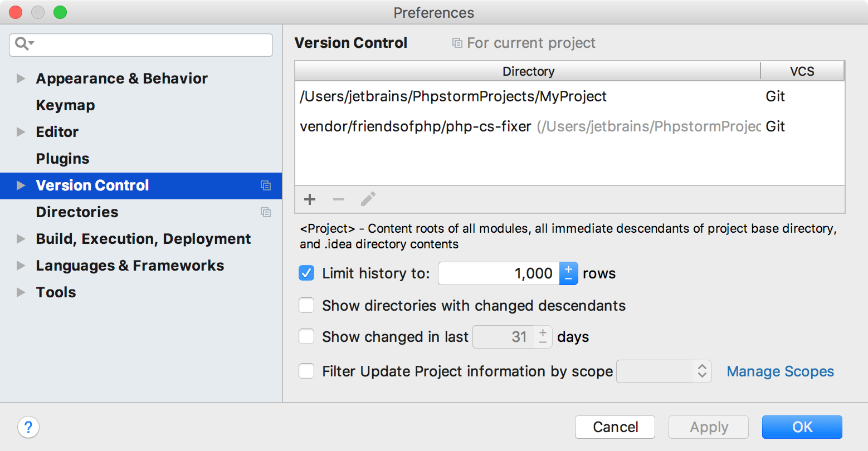This screenshot has height=451, width=868.
Task: Click the Apply button
Action: [708, 427]
